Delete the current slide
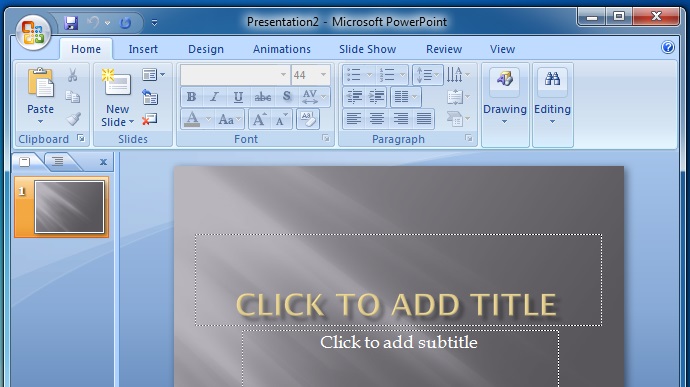Screen dimensions: 690x387 tap(150, 119)
